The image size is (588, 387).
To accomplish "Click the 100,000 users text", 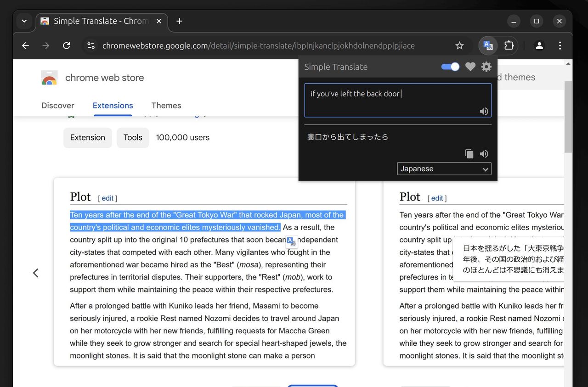I will (x=183, y=137).
